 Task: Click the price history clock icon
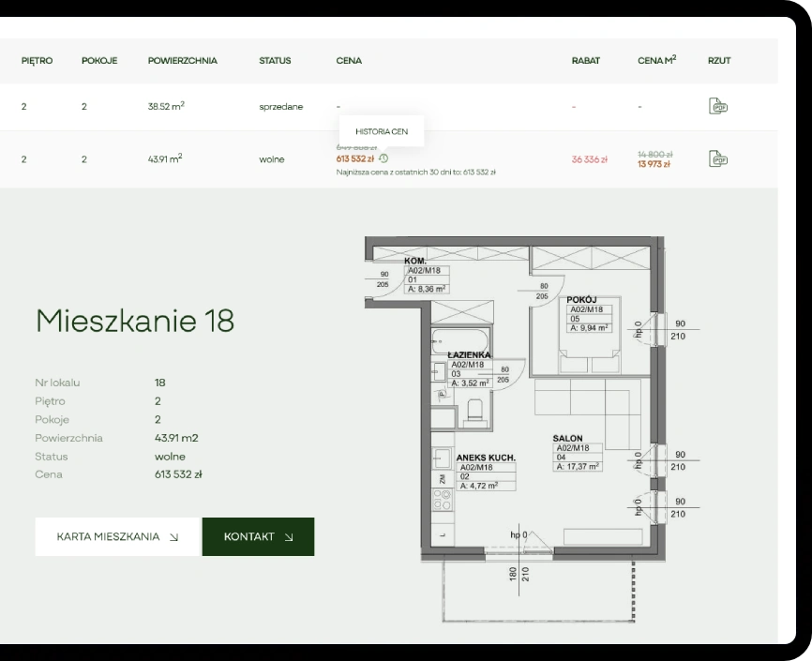point(383,158)
